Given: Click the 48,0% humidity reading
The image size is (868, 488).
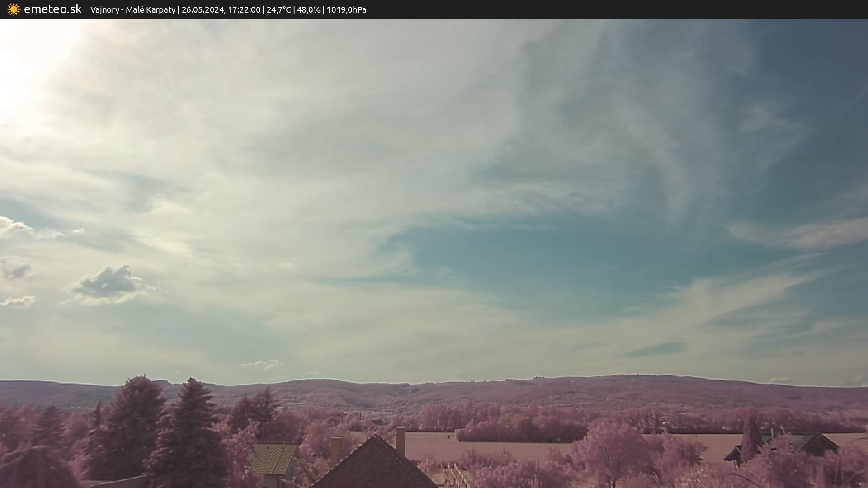Looking at the screenshot, I should 308,9.
